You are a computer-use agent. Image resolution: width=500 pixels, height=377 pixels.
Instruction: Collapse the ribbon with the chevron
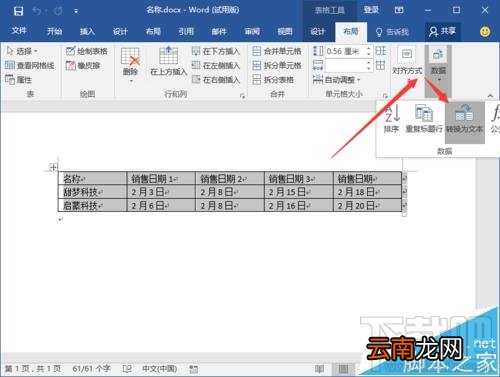[x=490, y=96]
